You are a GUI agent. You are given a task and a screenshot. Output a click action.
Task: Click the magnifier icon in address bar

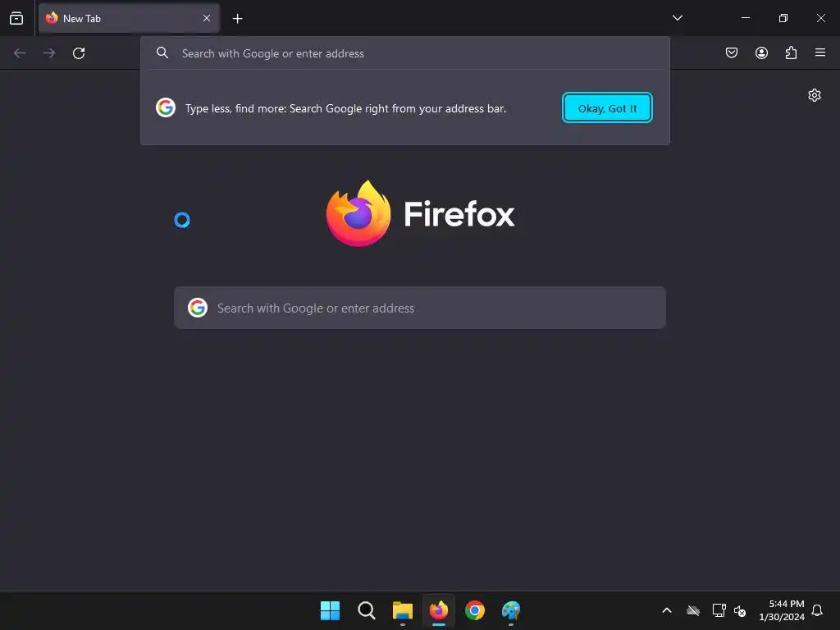pyautogui.click(x=162, y=53)
